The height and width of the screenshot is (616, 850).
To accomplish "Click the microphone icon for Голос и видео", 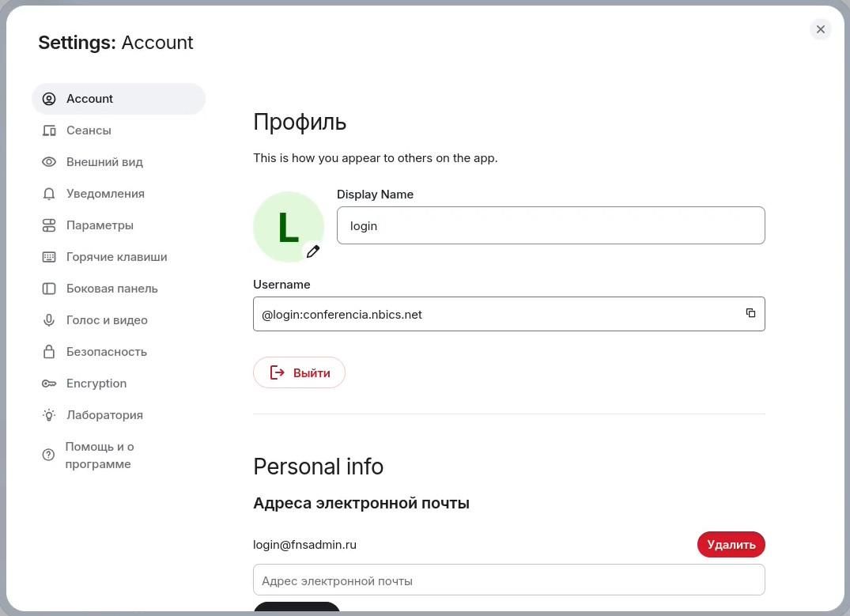I will coord(49,320).
